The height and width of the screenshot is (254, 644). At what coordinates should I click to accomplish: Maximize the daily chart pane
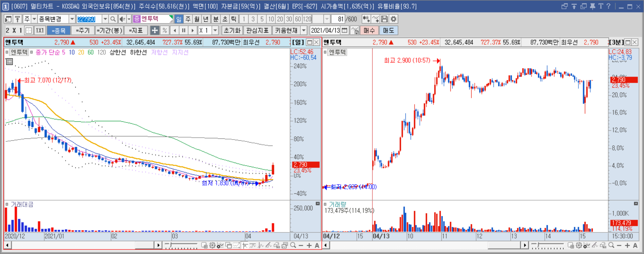(309, 42)
